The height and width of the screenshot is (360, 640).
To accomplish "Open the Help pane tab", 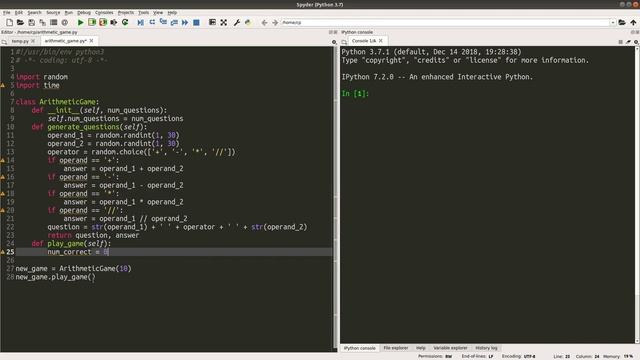I will point(421,348).
